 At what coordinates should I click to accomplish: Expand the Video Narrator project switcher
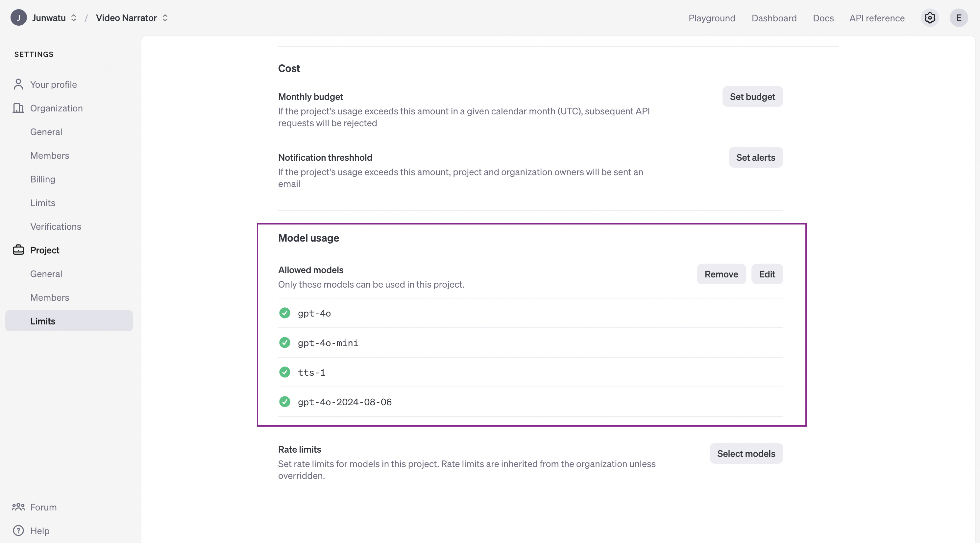(x=165, y=18)
